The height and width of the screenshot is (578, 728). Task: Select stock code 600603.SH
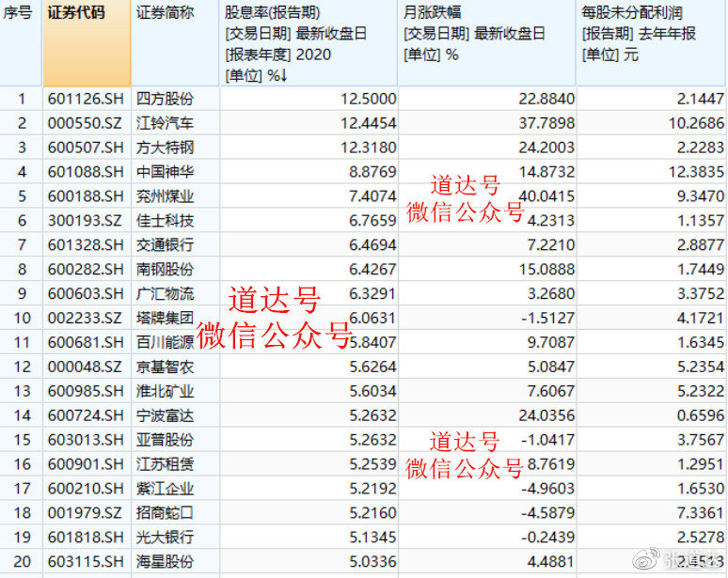86,293
